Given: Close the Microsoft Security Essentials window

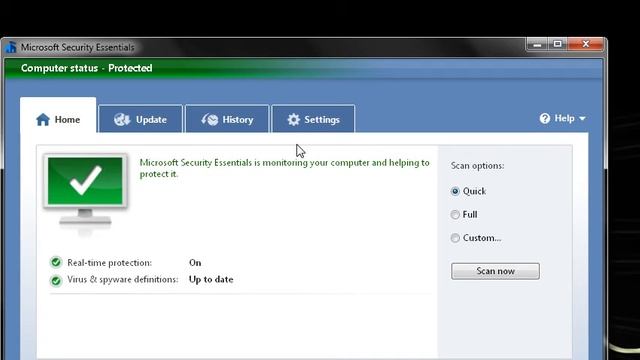Looking at the screenshot, I should pos(585,44).
